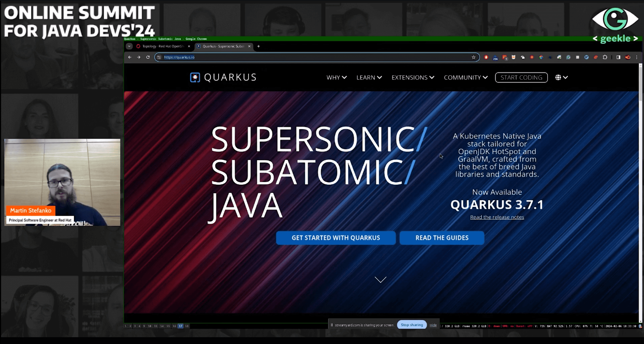Click the BAT 92.52% status entry

click(x=555, y=326)
